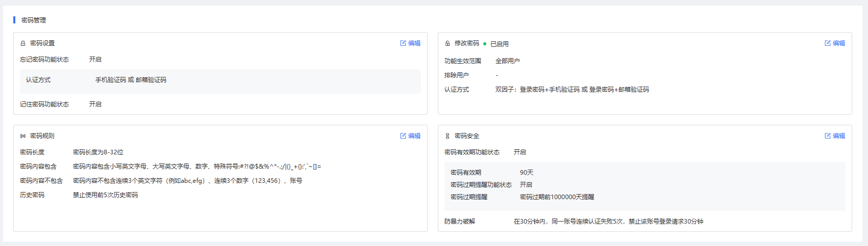Click the 已启用 status label
This screenshot has height=246, width=868.
click(500, 44)
